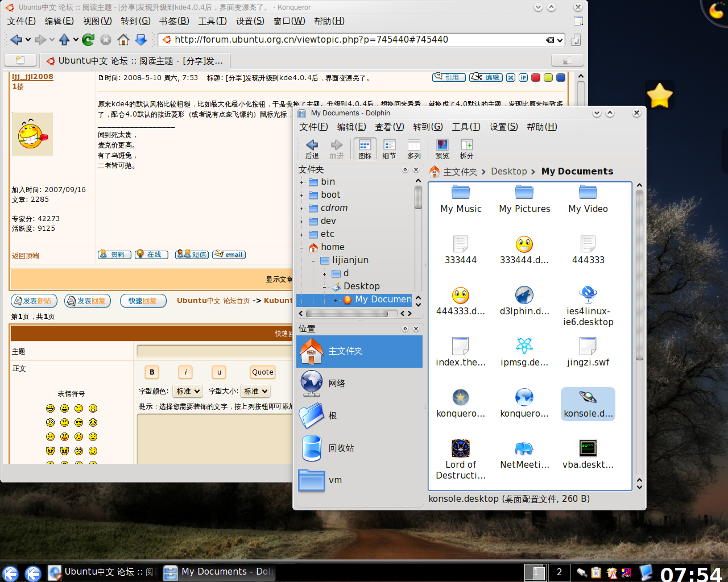This screenshot has height=582, width=728.
Task: Click folder tree horizontal scrollbar
Action: tap(347, 313)
